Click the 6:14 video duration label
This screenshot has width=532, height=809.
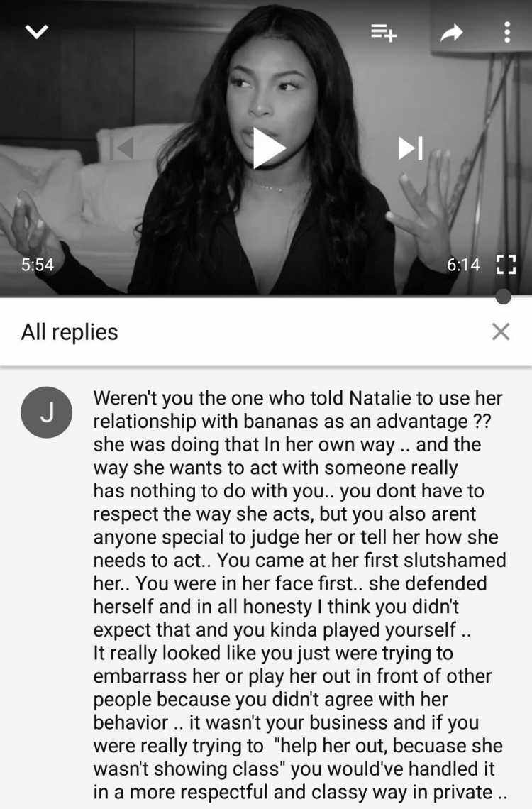[x=463, y=265]
